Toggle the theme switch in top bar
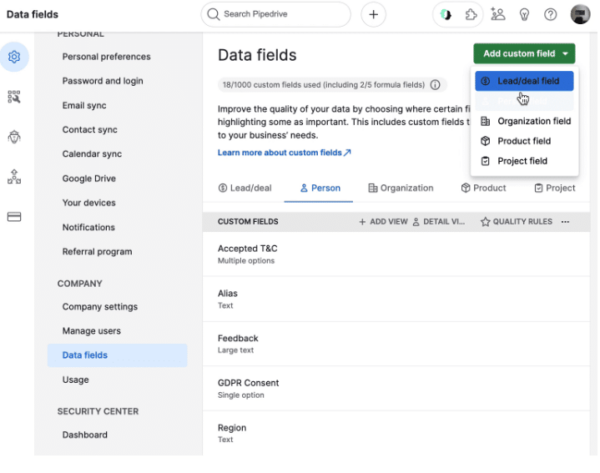This screenshot has width=600, height=473. pyautogui.click(x=445, y=15)
